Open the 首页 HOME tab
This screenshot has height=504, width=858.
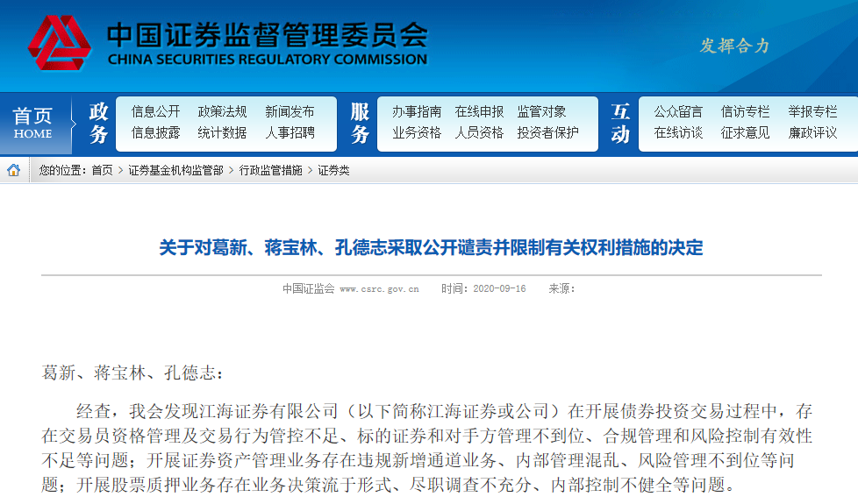[x=33, y=124]
